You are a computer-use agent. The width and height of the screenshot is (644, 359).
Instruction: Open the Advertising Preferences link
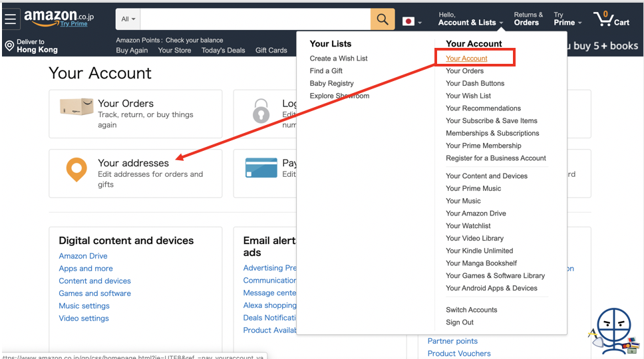pos(269,268)
